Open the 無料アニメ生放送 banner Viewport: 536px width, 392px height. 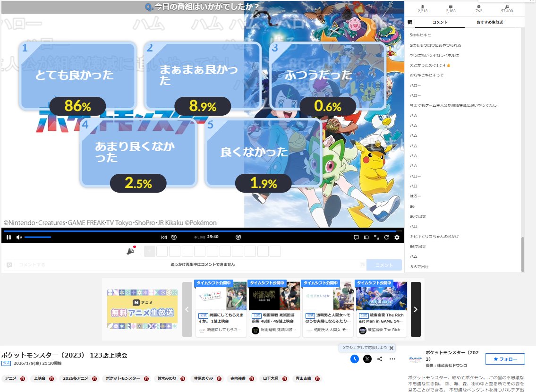pyautogui.click(x=142, y=309)
